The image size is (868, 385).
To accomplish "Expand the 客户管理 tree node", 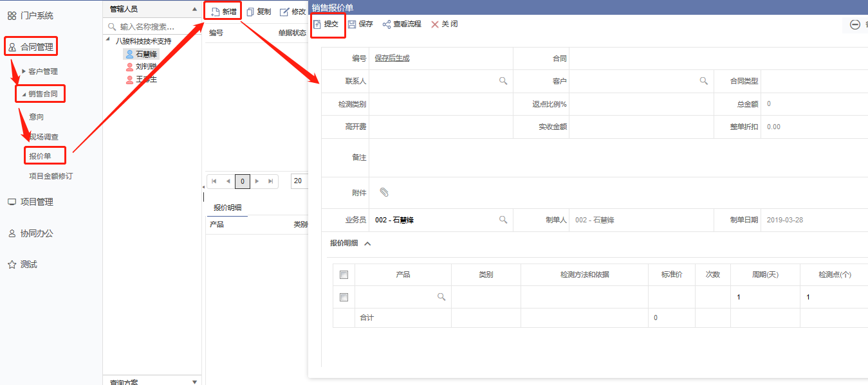I will pyautogui.click(x=24, y=71).
